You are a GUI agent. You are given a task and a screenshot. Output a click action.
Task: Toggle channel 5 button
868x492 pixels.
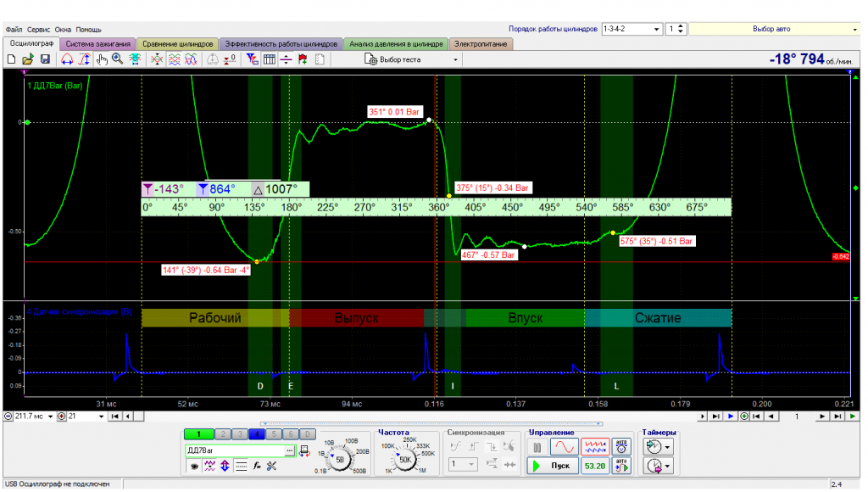coord(274,435)
